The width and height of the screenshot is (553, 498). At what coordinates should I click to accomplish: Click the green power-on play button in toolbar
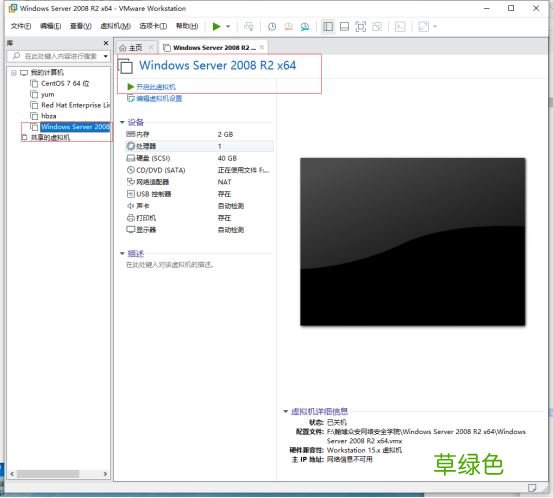(x=217, y=26)
